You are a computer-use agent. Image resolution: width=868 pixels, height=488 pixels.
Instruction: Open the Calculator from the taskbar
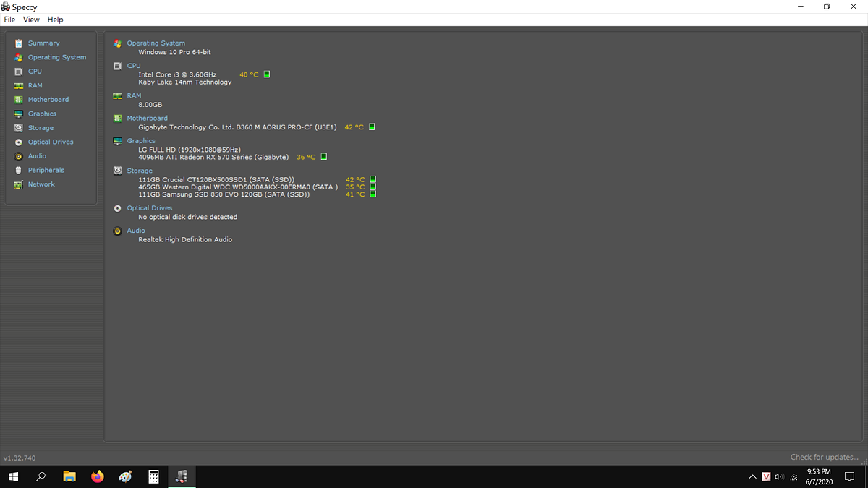[153, 476]
